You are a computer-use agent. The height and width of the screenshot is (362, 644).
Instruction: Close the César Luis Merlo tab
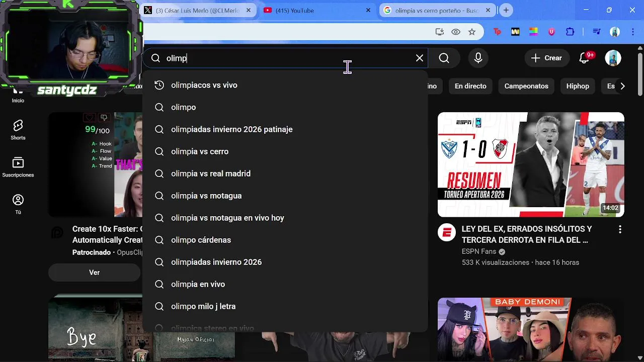(x=249, y=10)
